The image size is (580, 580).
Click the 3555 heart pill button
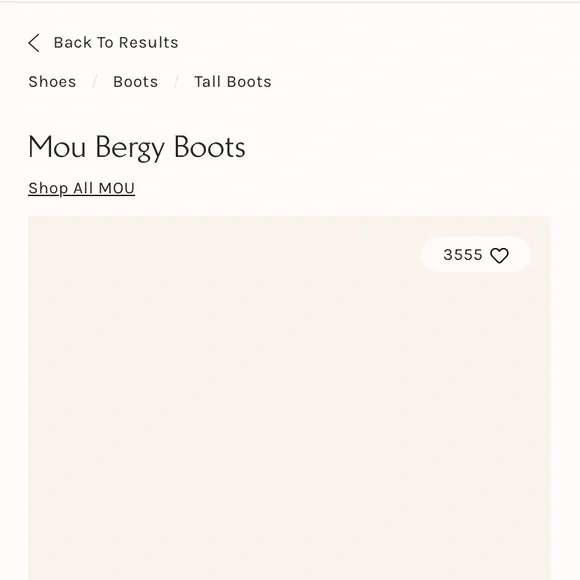[476, 254]
